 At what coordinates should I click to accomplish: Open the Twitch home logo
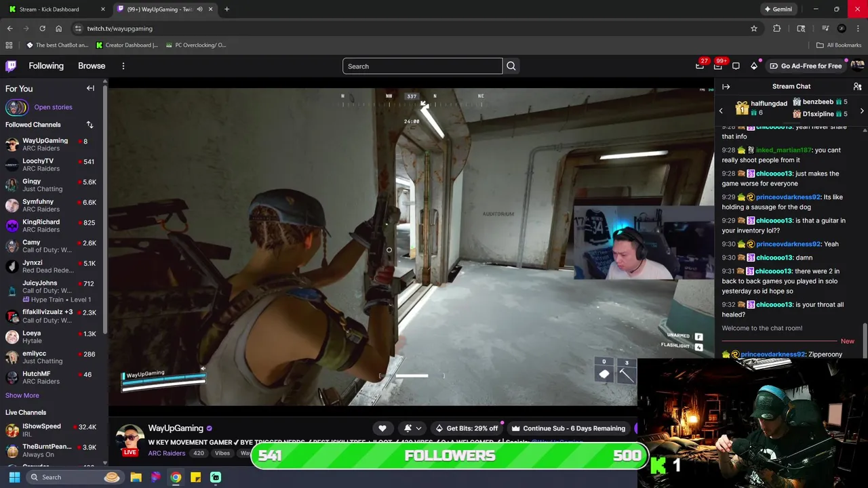pos(11,66)
